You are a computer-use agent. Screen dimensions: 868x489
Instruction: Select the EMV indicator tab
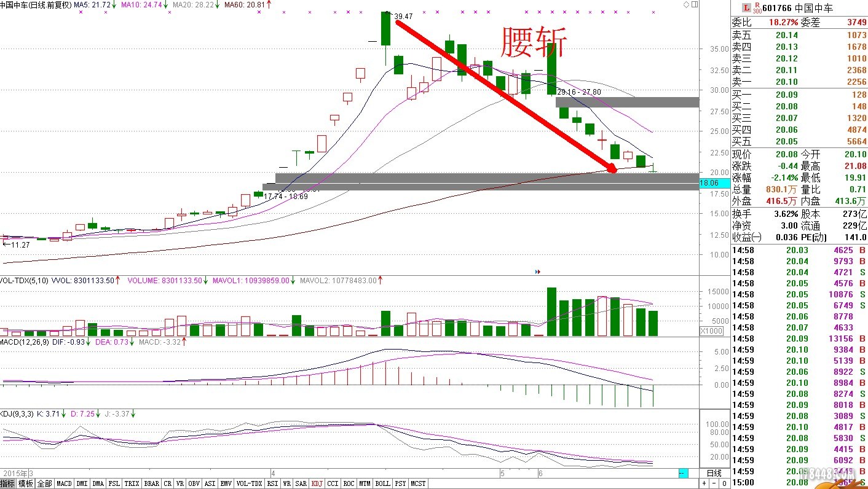pyautogui.click(x=226, y=483)
